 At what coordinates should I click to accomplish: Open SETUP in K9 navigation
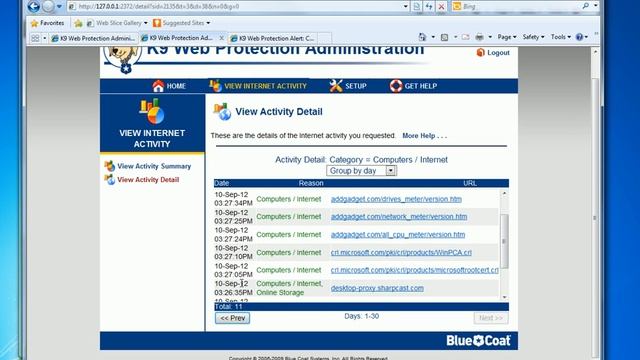click(x=356, y=86)
